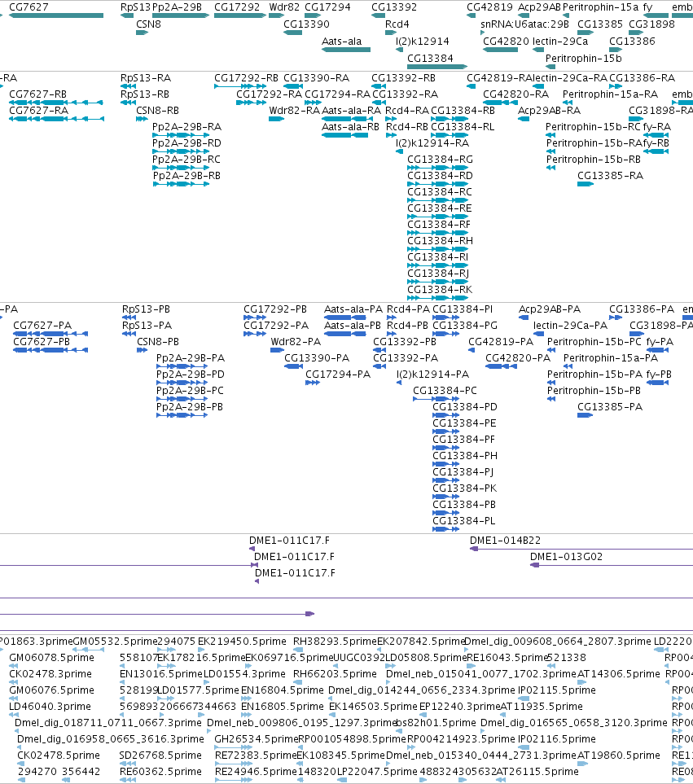Click the fy-RB transcript label

pyautogui.click(x=656, y=142)
